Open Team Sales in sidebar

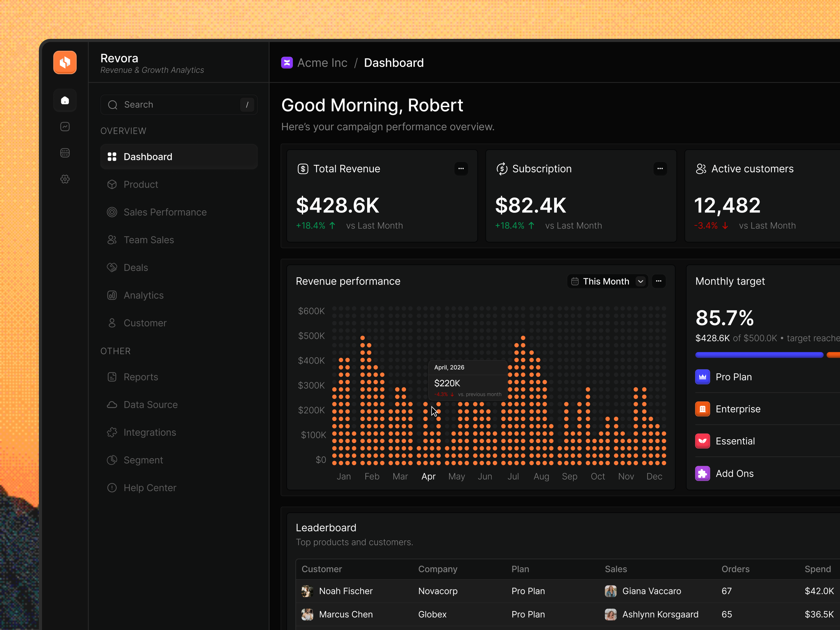pyautogui.click(x=179, y=240)
